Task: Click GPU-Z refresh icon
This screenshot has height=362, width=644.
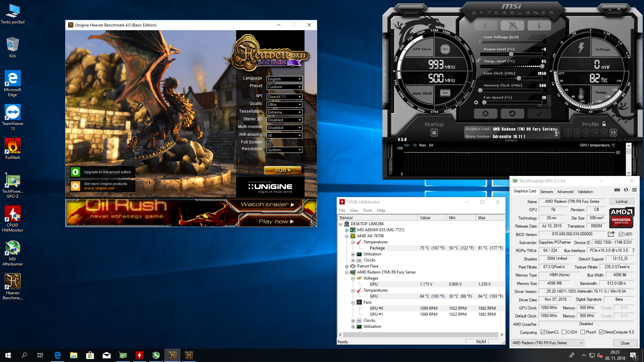Action: pyautogui.click(x=626, y=190)
